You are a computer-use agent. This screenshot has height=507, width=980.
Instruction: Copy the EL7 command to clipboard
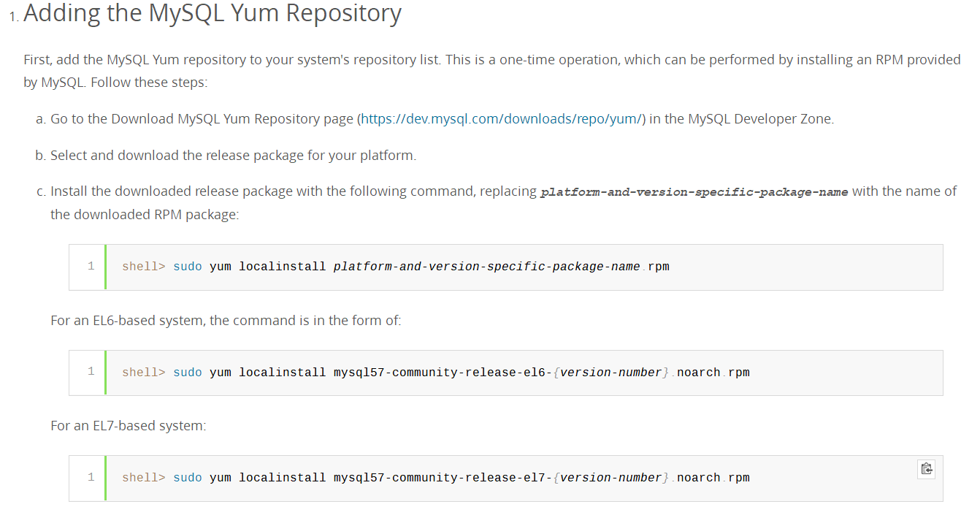(x=926, y=469)
